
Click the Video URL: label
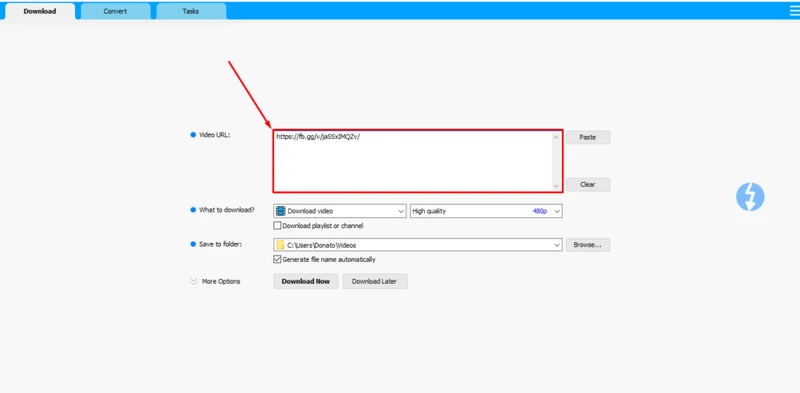[x=214, y=135]
